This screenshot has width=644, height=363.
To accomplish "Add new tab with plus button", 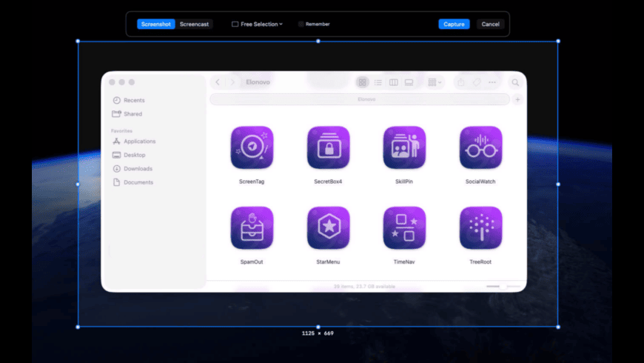I will [517, 99].
